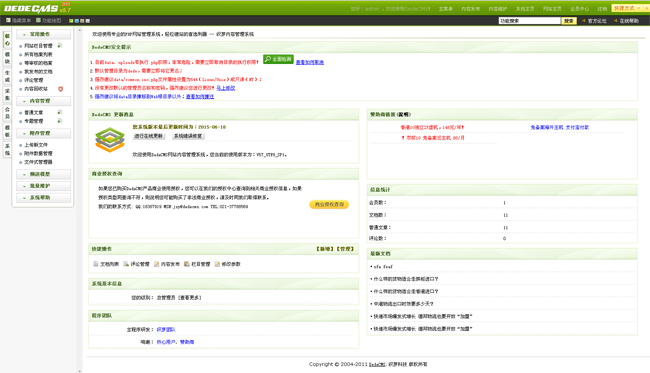Click the 评论管理 quick action icon
650x373 pixels.
tap(126, 264)
